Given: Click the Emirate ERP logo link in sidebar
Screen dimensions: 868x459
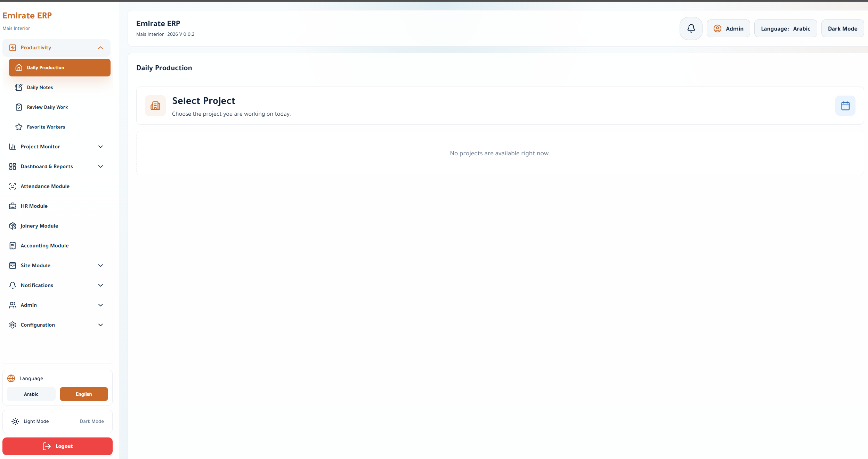Looking at the screenshot, I should 27,16.
